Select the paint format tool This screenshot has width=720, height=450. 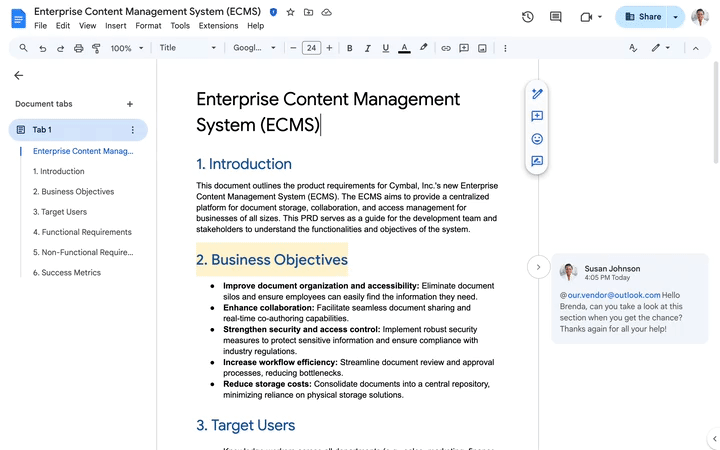click(x=96, y=48)
